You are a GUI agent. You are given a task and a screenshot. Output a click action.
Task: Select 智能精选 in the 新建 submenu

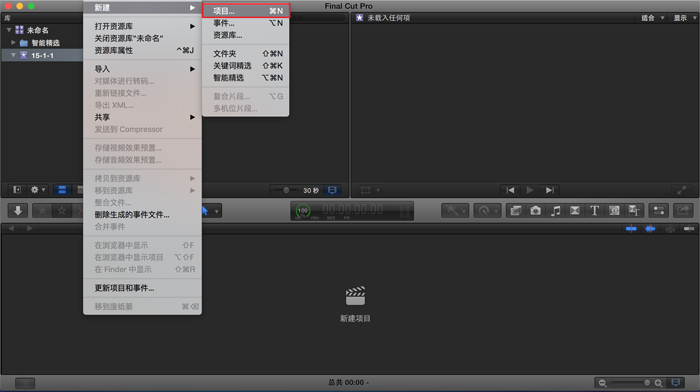tap(246, 77)
